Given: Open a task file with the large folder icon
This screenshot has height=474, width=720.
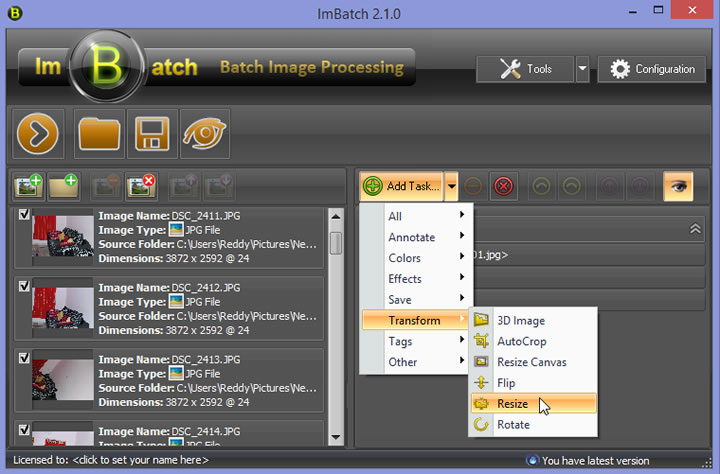Looking at the screenshot, I should click(x=99, y=134).
